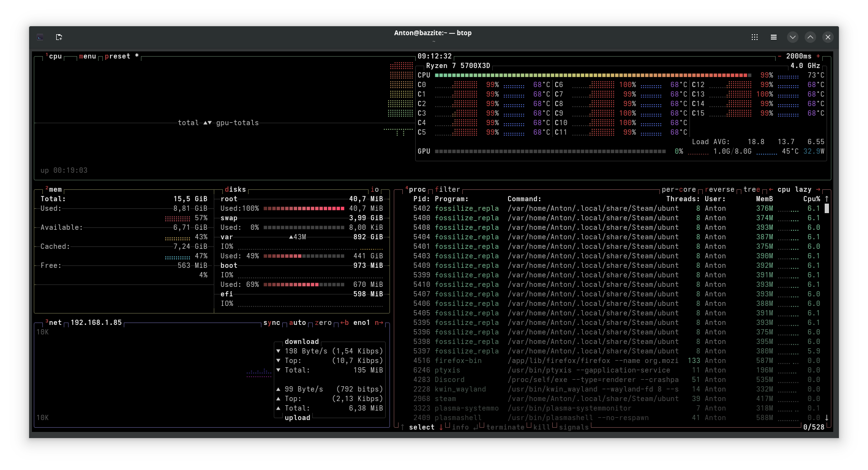Decrease update interval with minus sign

pyautogui.click(x=779, y=56)
